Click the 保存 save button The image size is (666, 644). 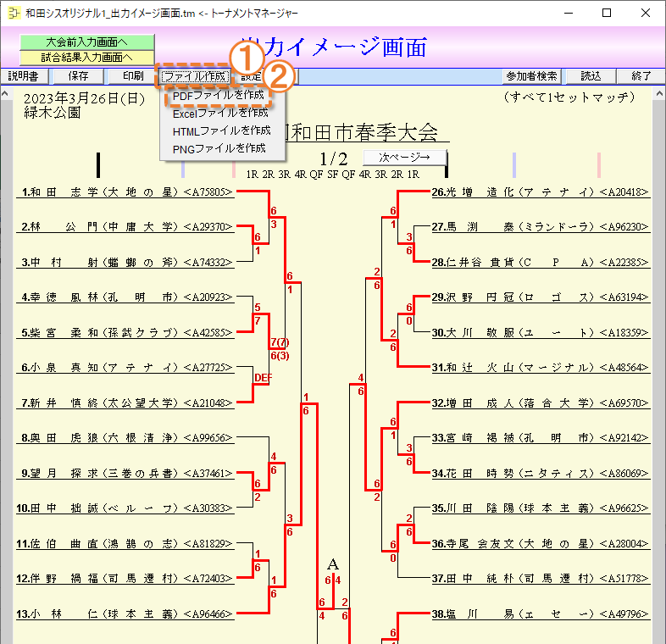(x=78, y=76)
